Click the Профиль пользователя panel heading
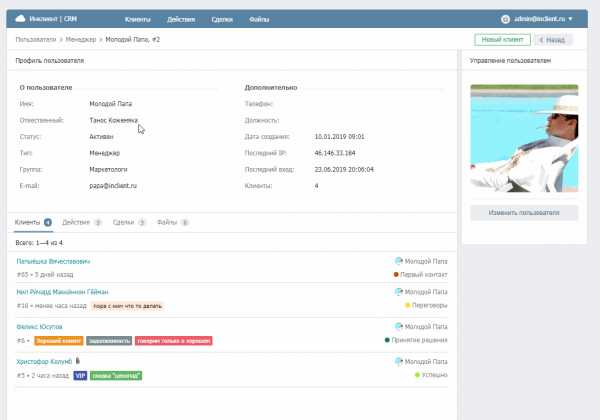 (x=50, y=60)
